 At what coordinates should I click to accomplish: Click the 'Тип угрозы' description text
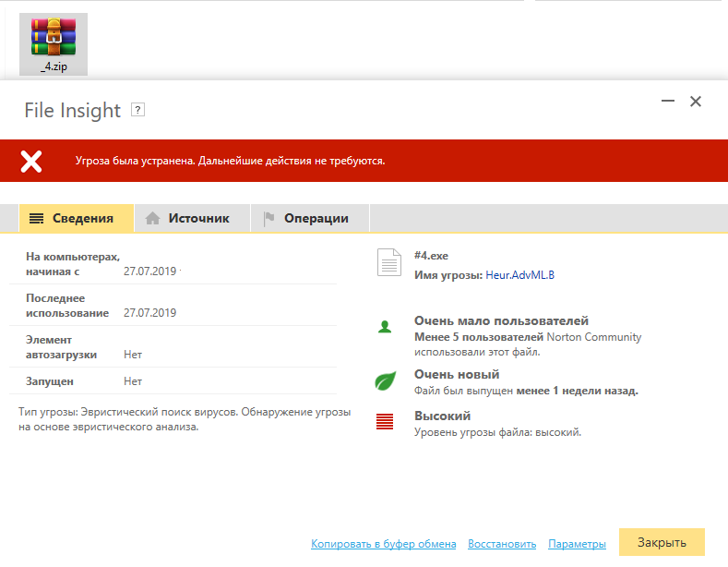(x=185, y=419)
